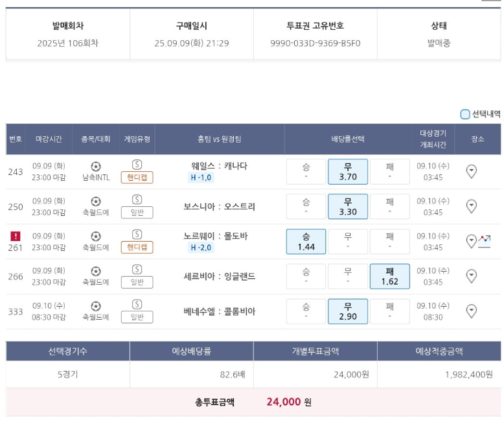Image resolution: width=504 pixels, height=424 pixels.
Task: Toggle the 선택내역 checkbox
Action: [x=464, y=114]
